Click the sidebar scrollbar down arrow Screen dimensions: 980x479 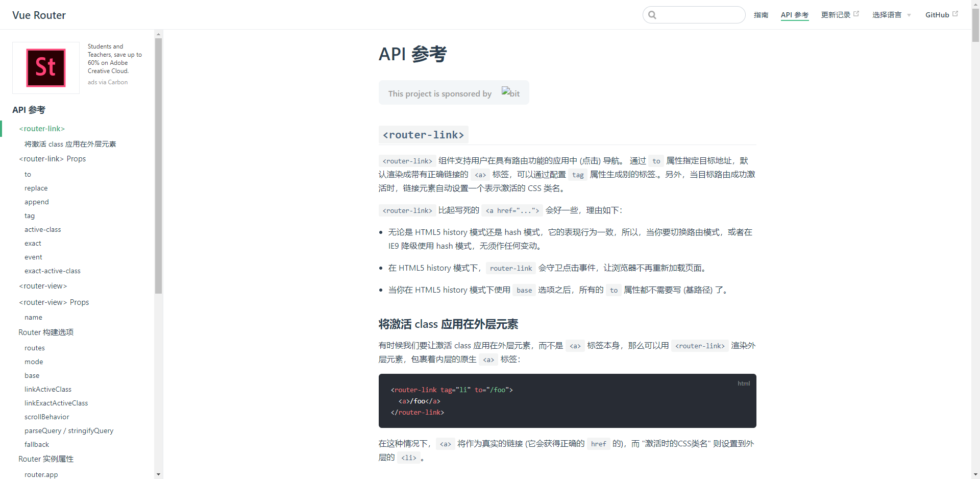pyautogui.click(x=159, y=474)
